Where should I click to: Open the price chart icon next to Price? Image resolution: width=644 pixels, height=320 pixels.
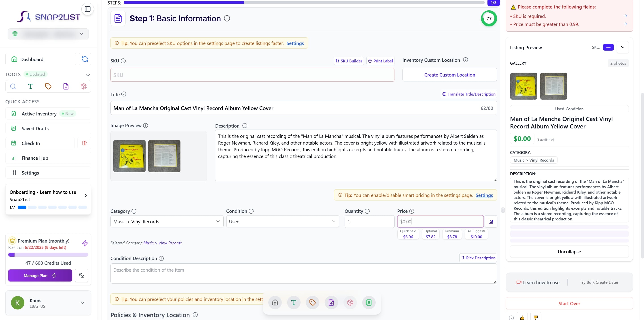click(x=491, y=221)
